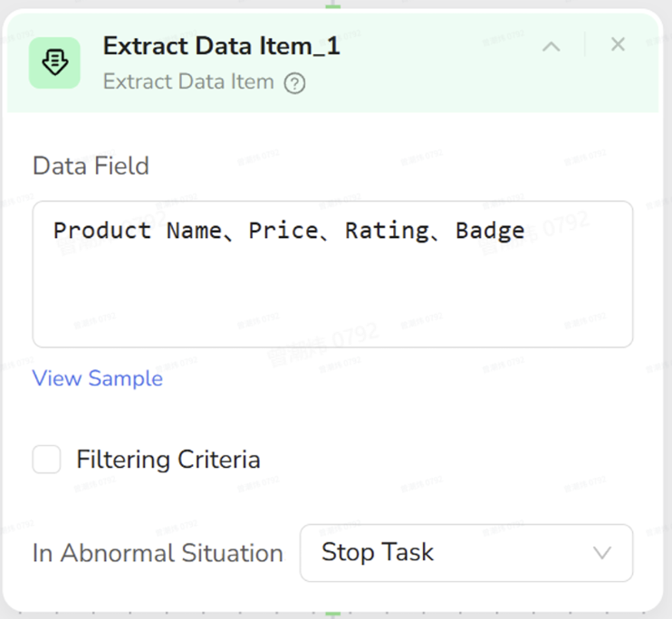Place cursor after 'Badge' in Data Field
Viewport: 672px width, 619px height.
526,231
